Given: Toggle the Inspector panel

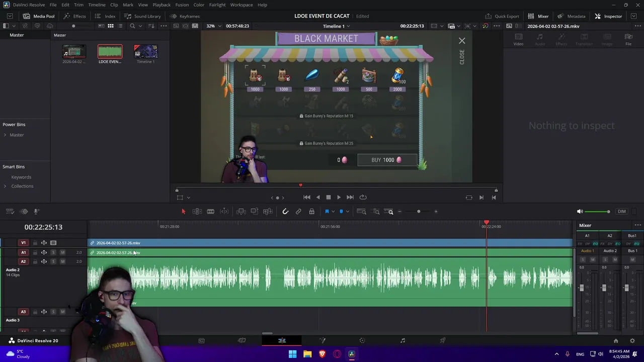Looking at the screenshot, I should pos(608,16).
